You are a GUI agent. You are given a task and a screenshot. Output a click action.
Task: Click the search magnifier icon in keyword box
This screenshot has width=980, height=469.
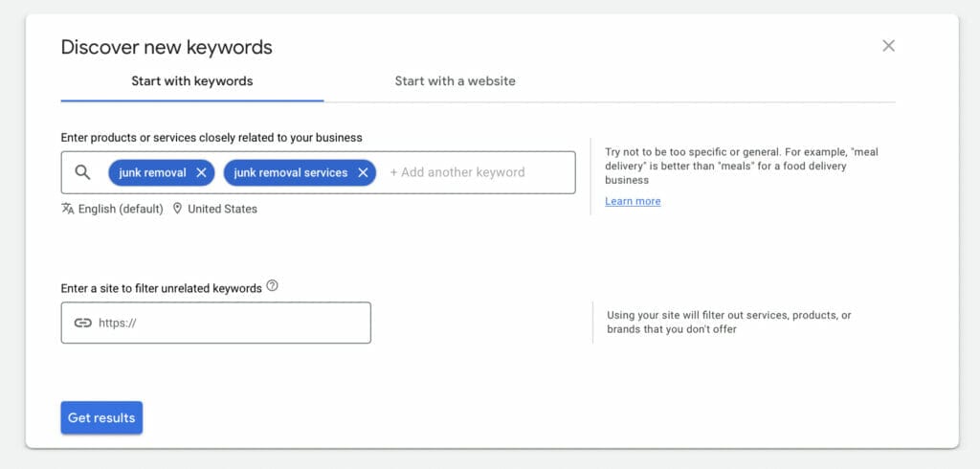pyautogui.click(x=82, y=172)
